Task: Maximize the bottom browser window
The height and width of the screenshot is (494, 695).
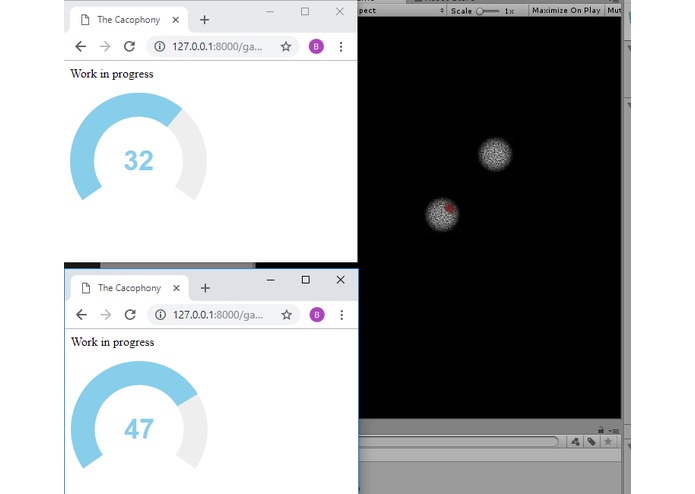Action: 305,280
